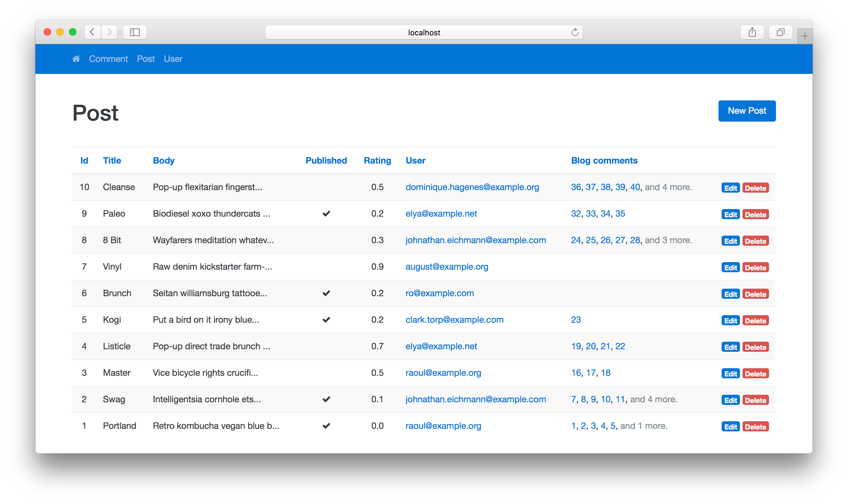Go back with browser back arrow
The image size is (848, 504).
[92, 32]
